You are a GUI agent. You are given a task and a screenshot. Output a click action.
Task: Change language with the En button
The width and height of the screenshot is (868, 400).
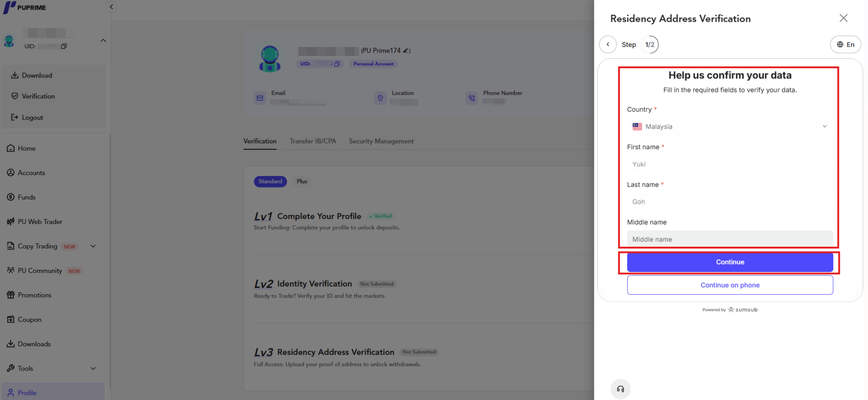coord(845,44)
